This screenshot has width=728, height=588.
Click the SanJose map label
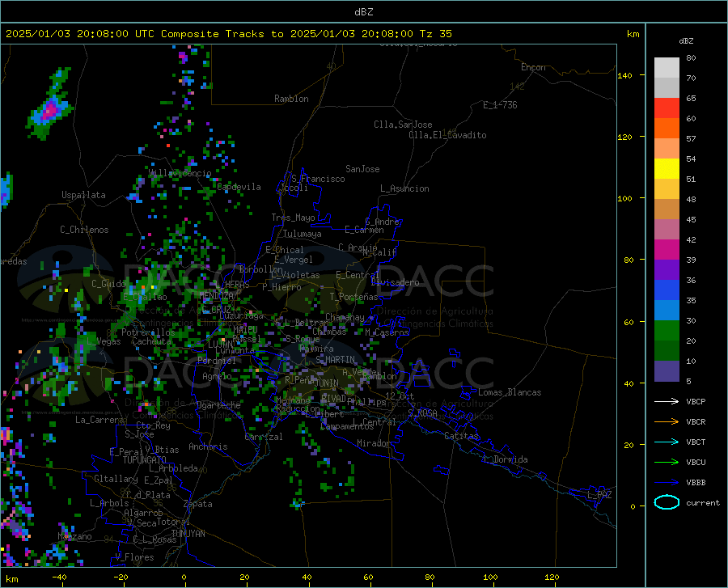coord(362,169)
